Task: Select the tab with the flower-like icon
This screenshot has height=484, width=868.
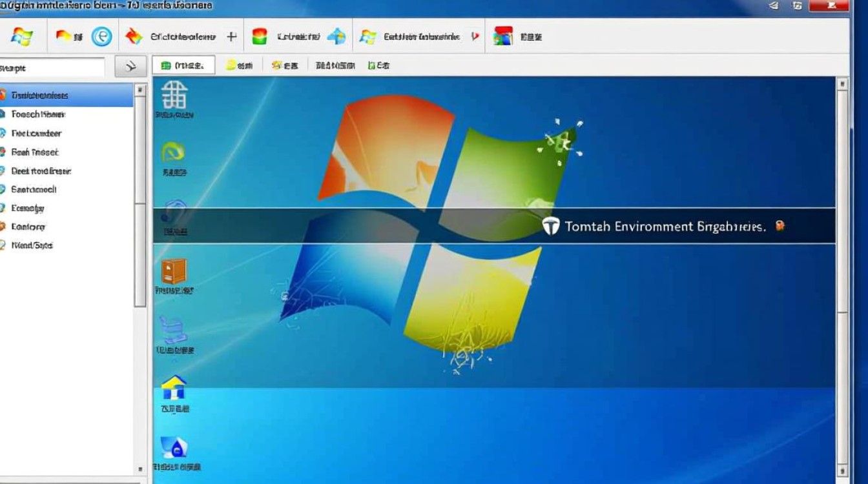Action: [285, 65]
